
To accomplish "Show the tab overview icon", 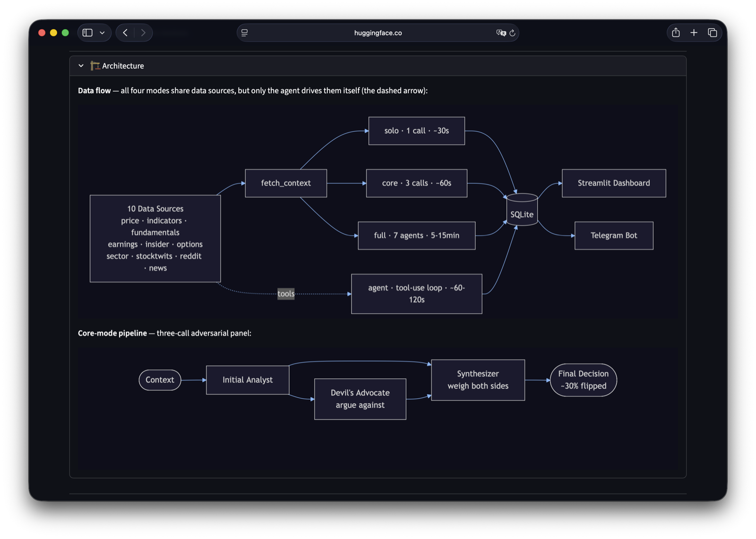I will pyautogui.click(x=712, y=33).
